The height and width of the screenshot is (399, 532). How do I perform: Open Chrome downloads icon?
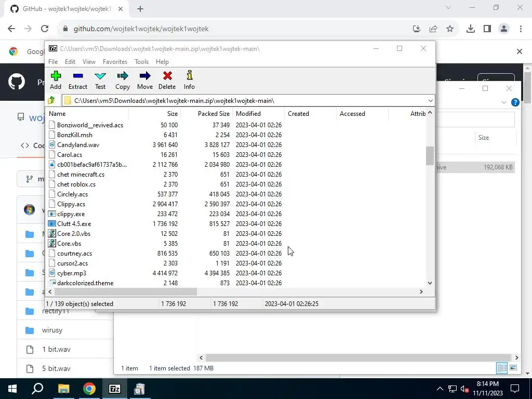471,29
